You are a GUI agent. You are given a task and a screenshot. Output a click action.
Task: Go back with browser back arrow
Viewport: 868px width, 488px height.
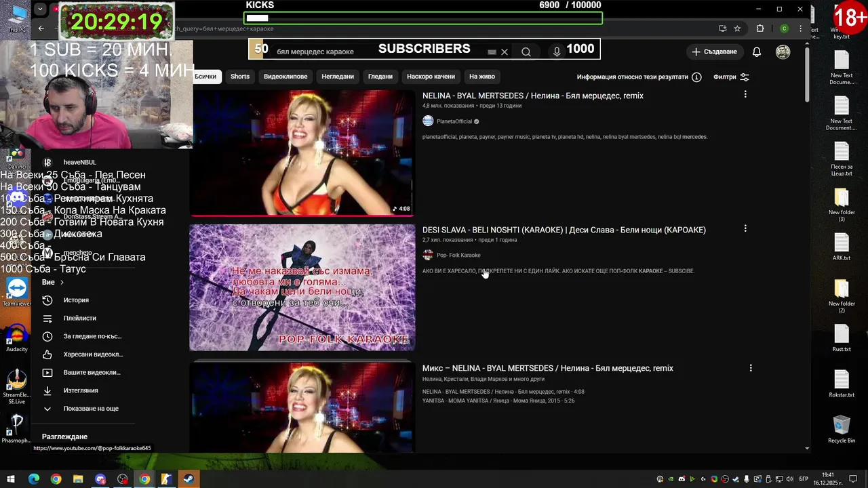click(x=41, y=28)
